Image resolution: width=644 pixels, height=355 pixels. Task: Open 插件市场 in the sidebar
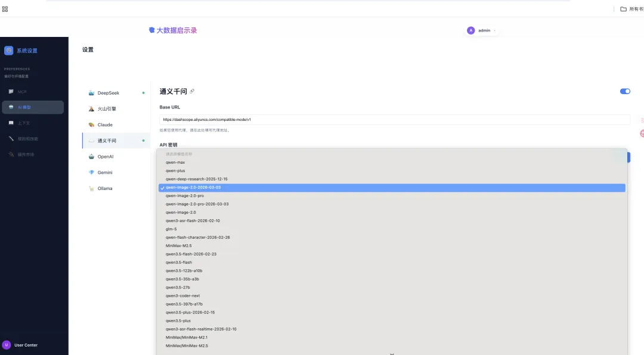pos(33,154)
